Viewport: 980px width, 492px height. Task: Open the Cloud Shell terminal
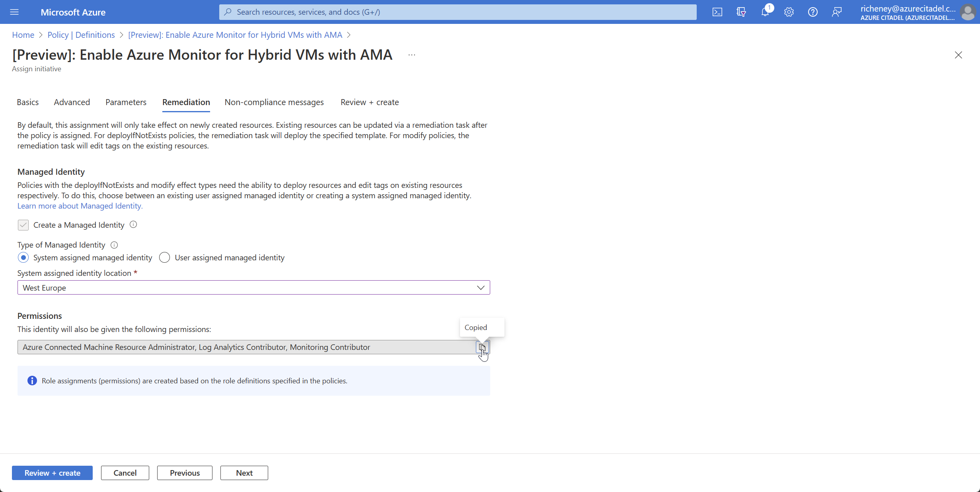coord(717,12)
